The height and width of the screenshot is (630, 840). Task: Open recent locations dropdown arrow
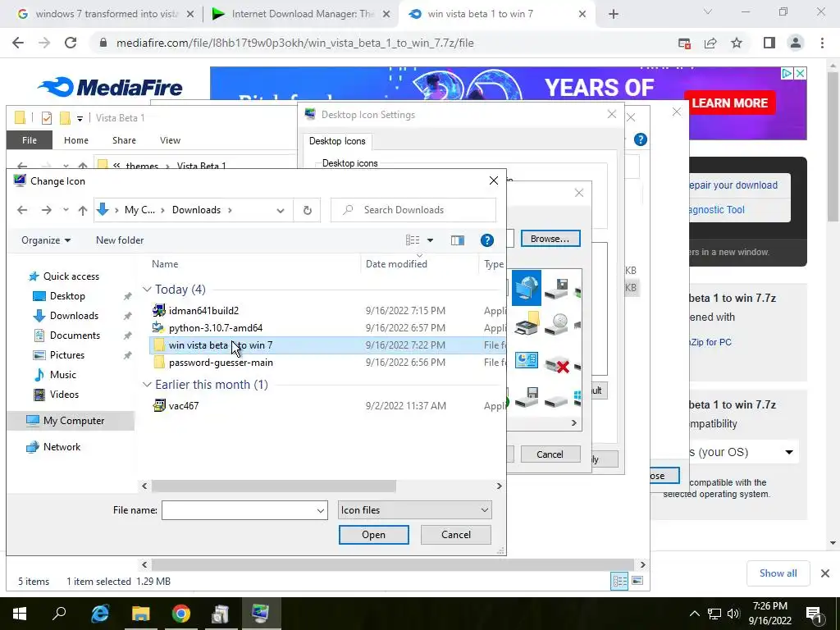pyautogui.click(x=66, y=210)
